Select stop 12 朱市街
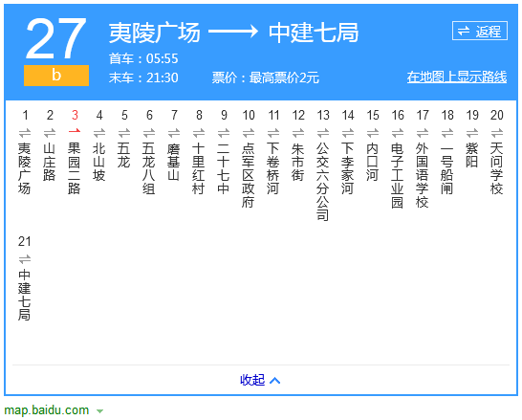The width and height of the screenshot is (522, 420). pyautogui.click(x=298, y=162)
